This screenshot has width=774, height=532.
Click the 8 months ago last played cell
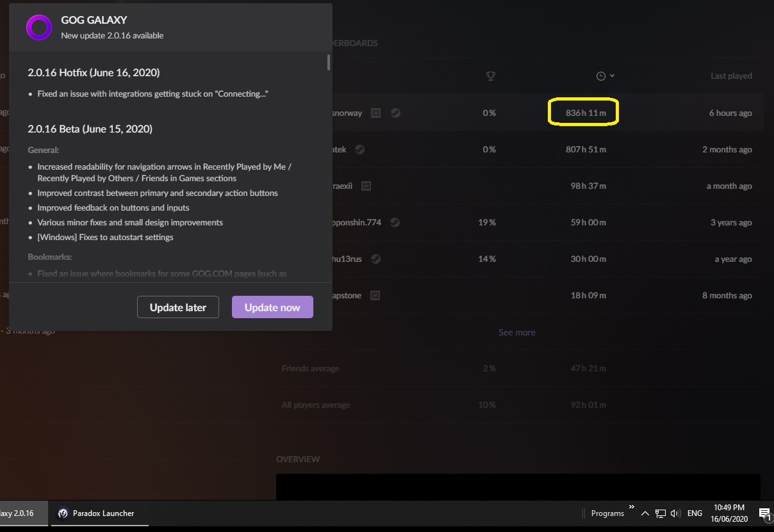coord(727,296)
